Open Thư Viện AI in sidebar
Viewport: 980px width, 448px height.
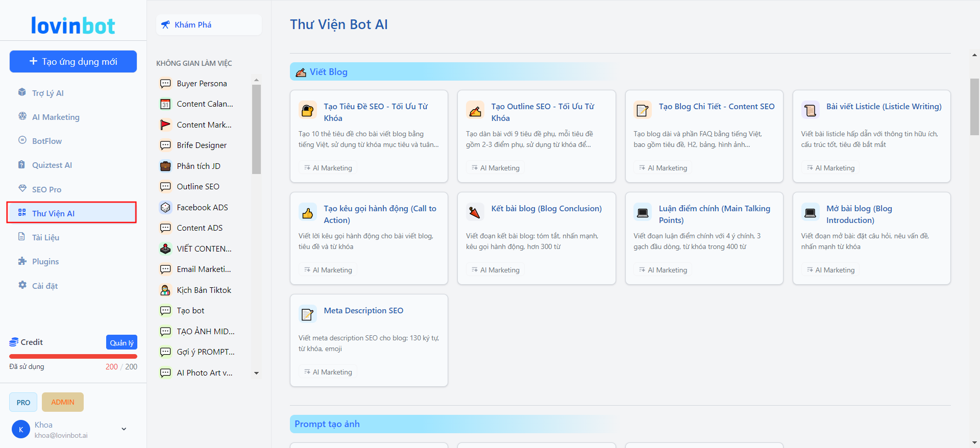pos(71,213)
